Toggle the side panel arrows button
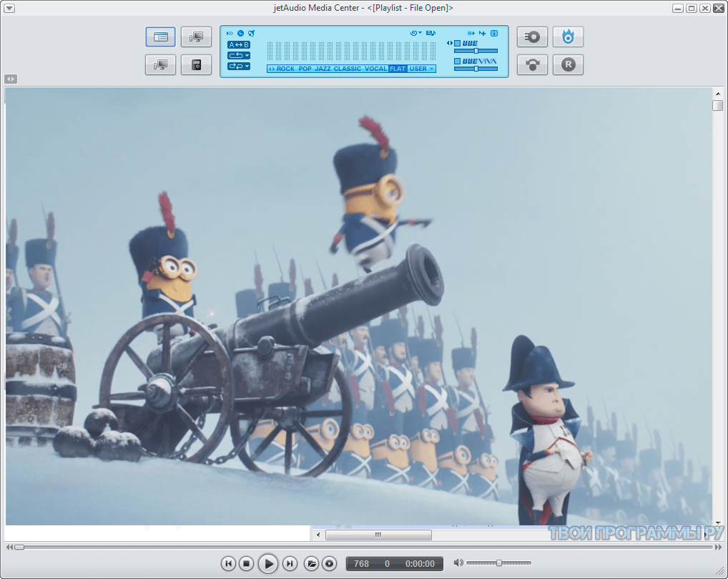728x579 pixels. pyautogui.click(x=11, y=79)
